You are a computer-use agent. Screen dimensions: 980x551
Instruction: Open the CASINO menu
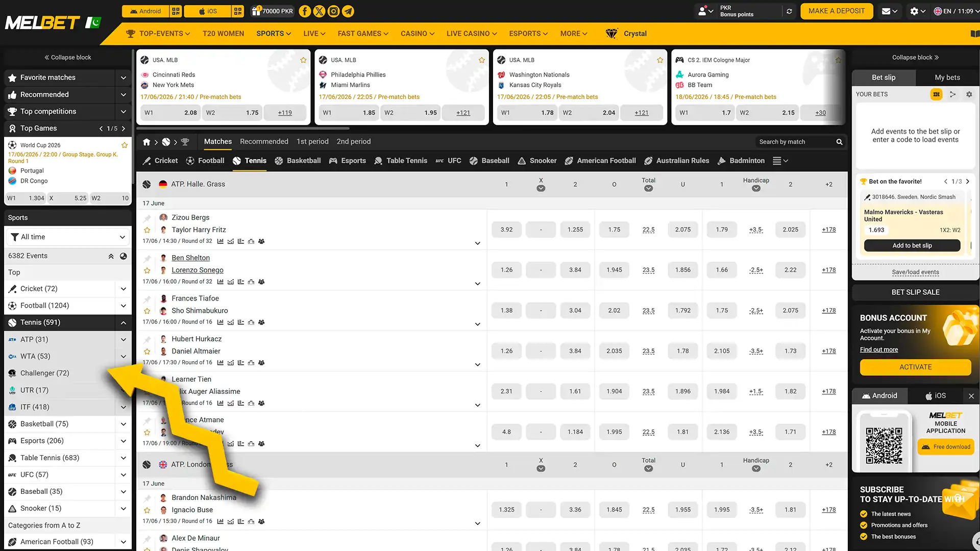[x=418, y=34]
